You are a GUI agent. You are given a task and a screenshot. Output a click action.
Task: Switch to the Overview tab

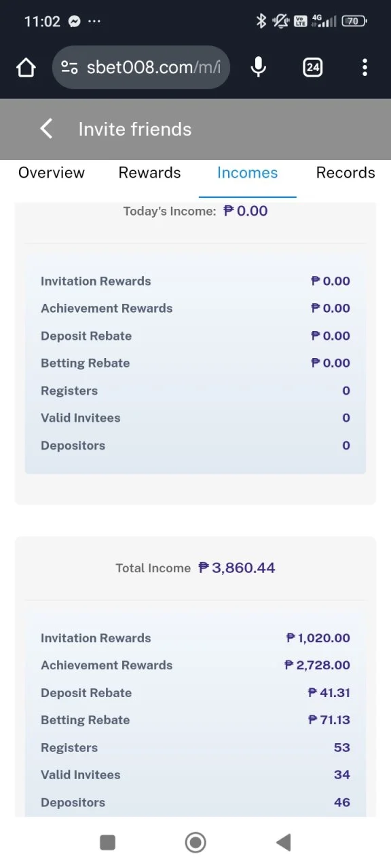coord(52,173)
